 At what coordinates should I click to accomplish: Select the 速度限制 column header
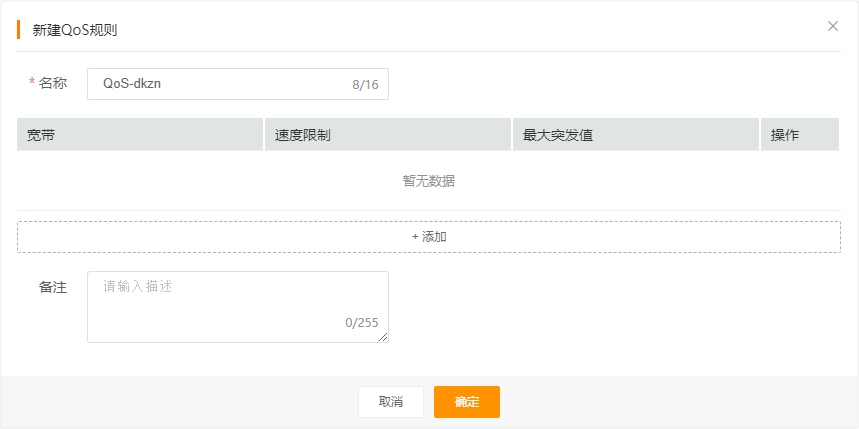coord(388,135)
